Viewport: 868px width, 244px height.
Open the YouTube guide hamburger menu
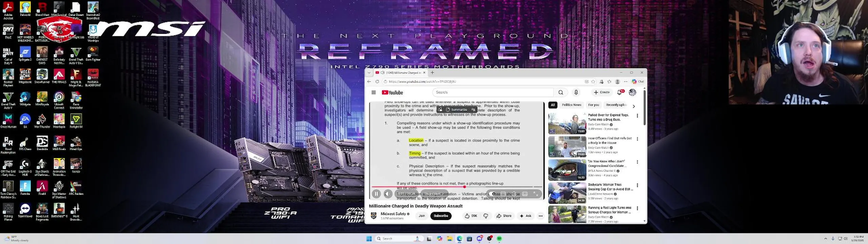pyautogui.click(x=373, y=93)
